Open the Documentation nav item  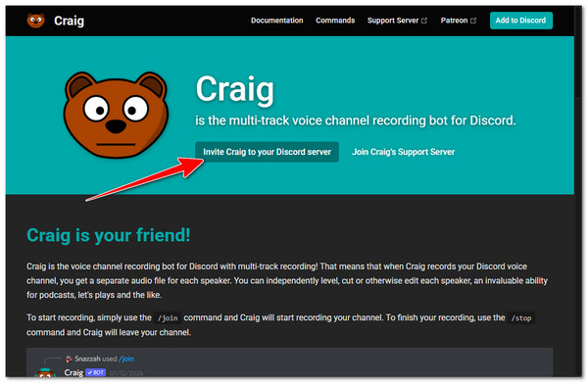(276, 21)
